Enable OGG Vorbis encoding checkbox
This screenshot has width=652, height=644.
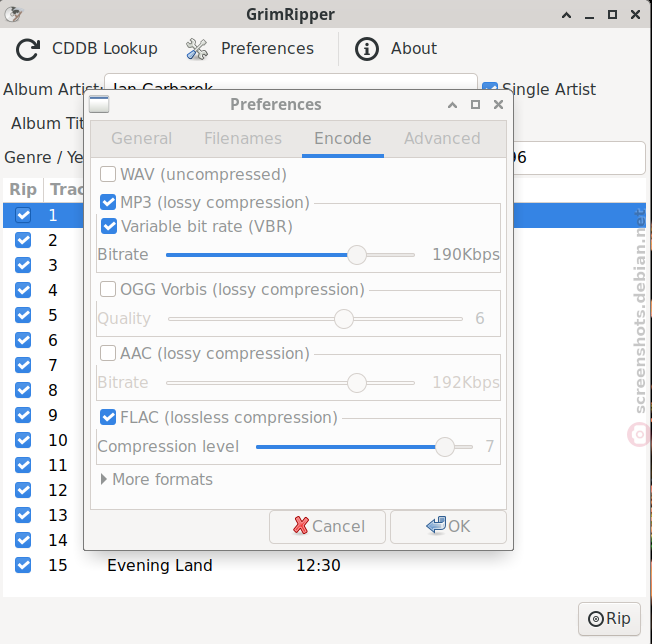[x=108, y=289]
